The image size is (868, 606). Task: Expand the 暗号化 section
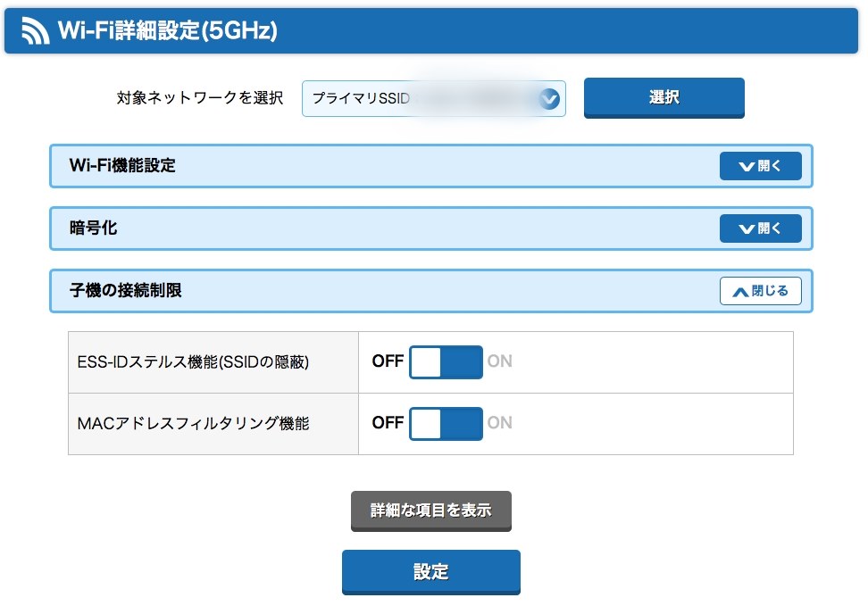[760, 228]
